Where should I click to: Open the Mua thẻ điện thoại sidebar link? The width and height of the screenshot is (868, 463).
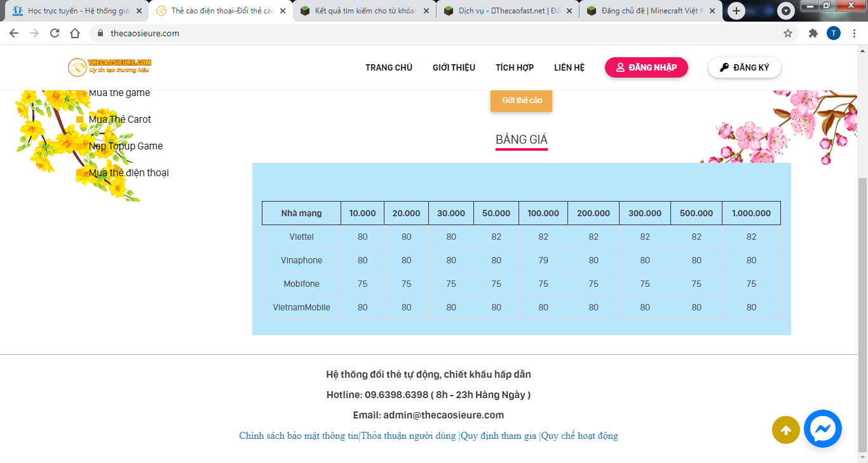coord(129,172)
